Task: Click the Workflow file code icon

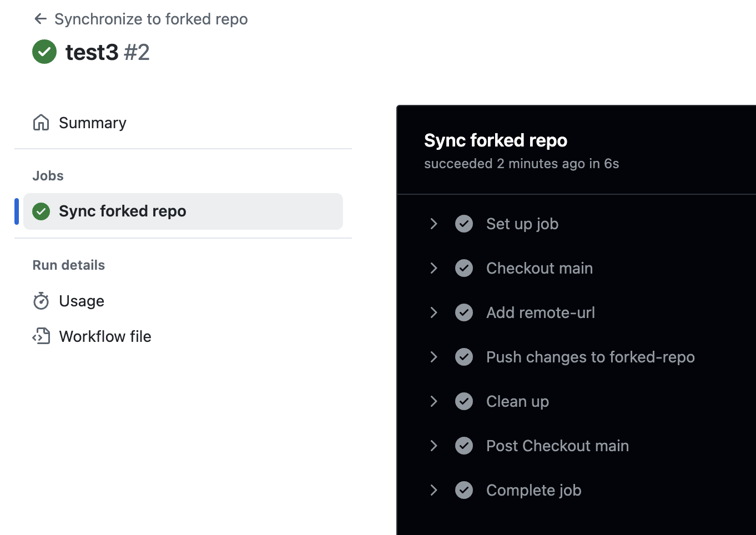Action: tap(41, 336)
